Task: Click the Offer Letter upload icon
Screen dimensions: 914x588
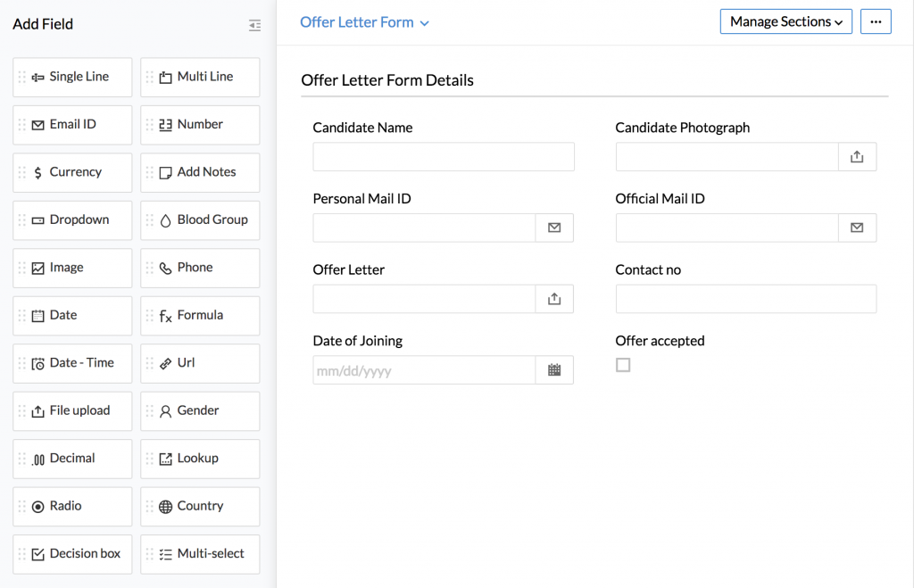Action: [x=554, y=300]
